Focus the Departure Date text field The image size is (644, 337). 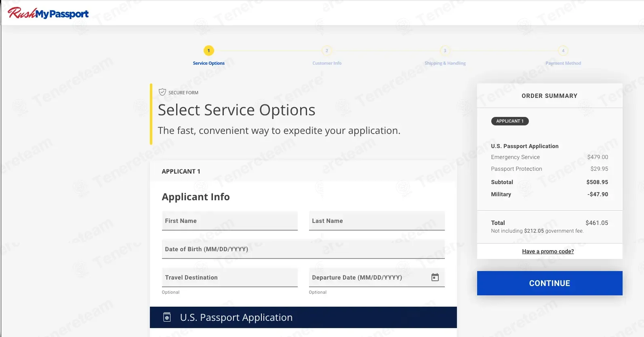368,278
